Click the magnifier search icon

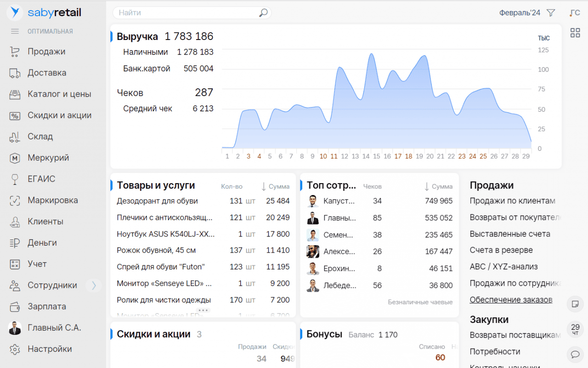[x=263, y=13]
